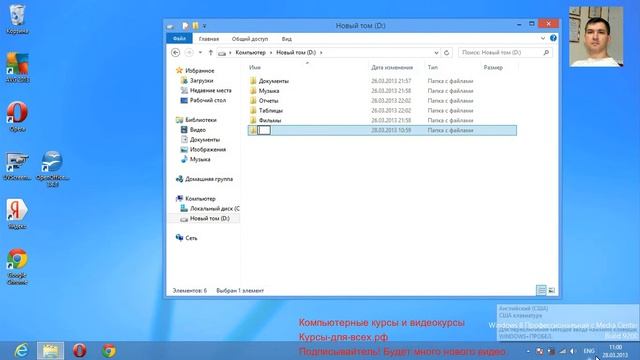Open the Вид ribbon tab
The height and width of the screenshot is (360, 640).
[287, 39]
